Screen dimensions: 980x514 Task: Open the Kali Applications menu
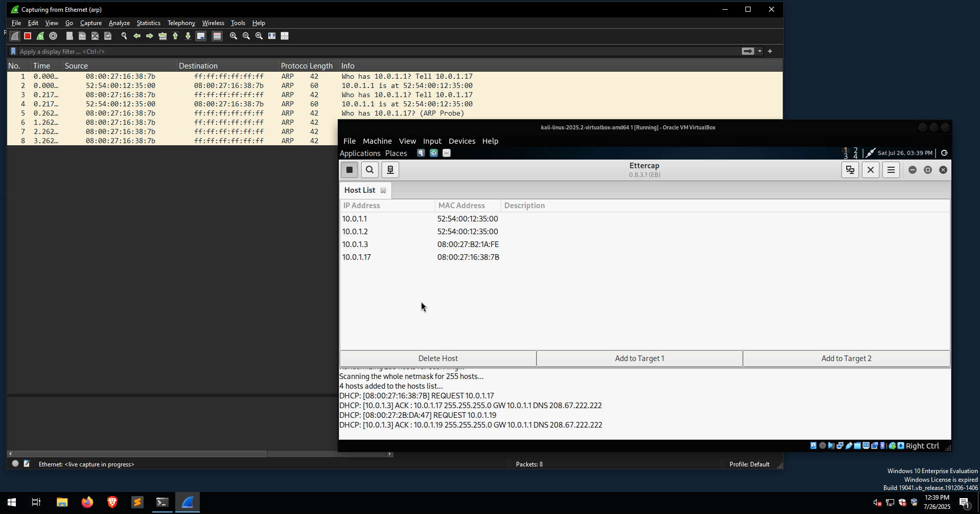pos(360,153)
